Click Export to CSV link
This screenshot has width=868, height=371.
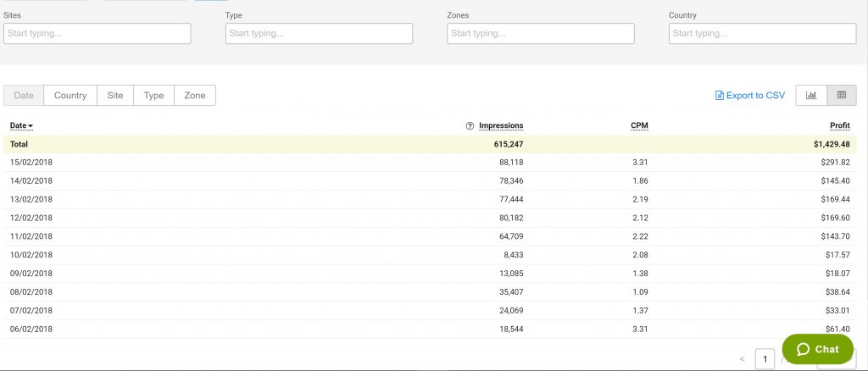[750, 96]
